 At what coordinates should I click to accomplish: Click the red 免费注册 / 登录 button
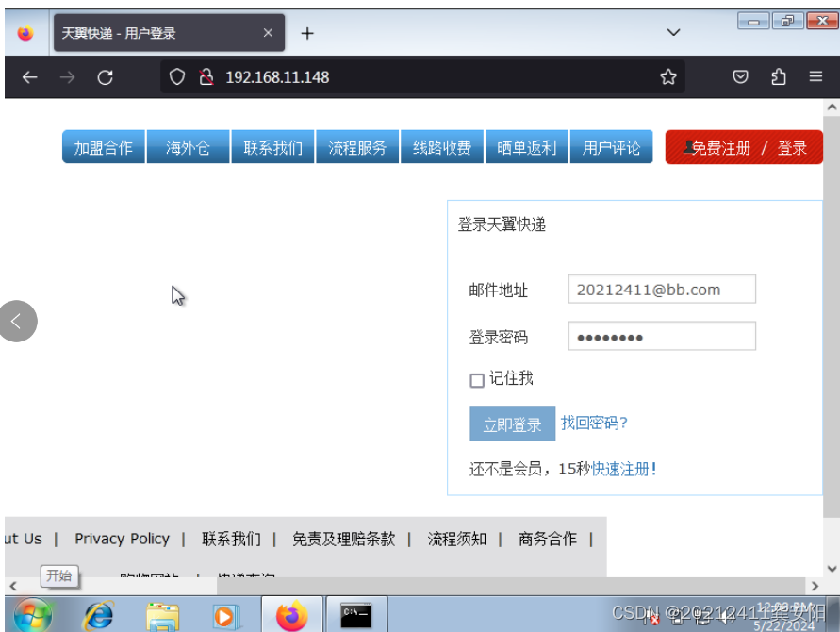[744, 147]
